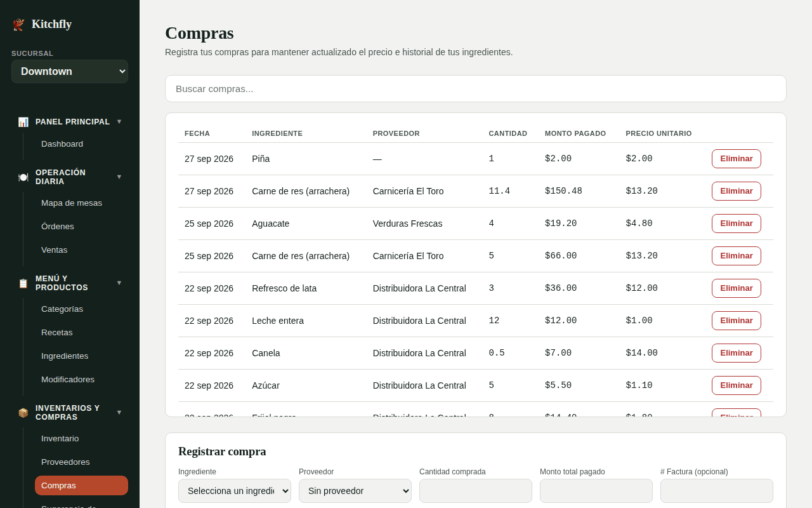Open Categorías in the sidebar

[81, 309]
